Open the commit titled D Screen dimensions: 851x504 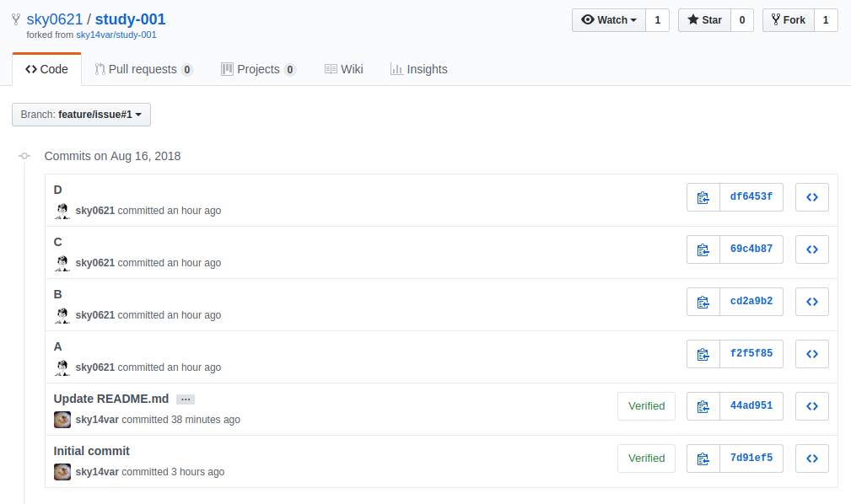58,190
